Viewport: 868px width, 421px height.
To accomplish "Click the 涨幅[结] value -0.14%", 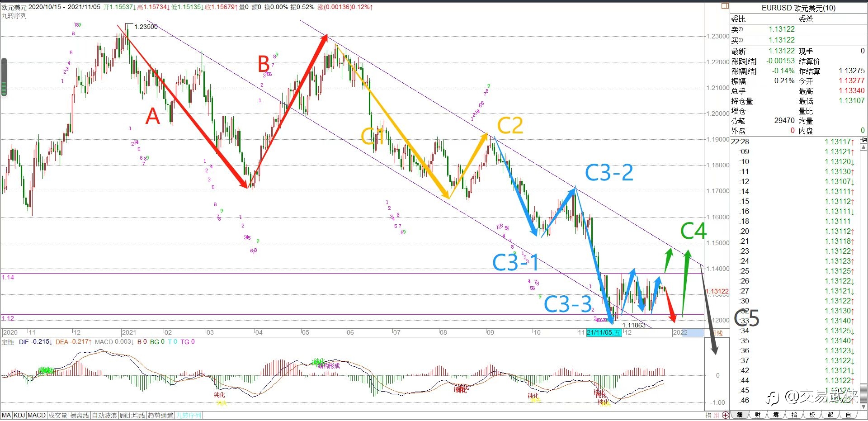I will (783, 71).
